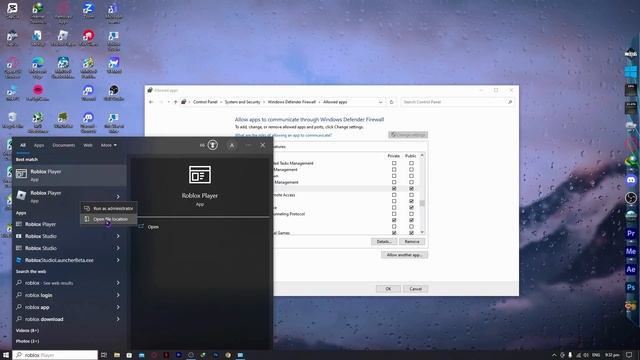
Task: Launch Adobe Media Encoder from the right dock
Action: (631, 251)
